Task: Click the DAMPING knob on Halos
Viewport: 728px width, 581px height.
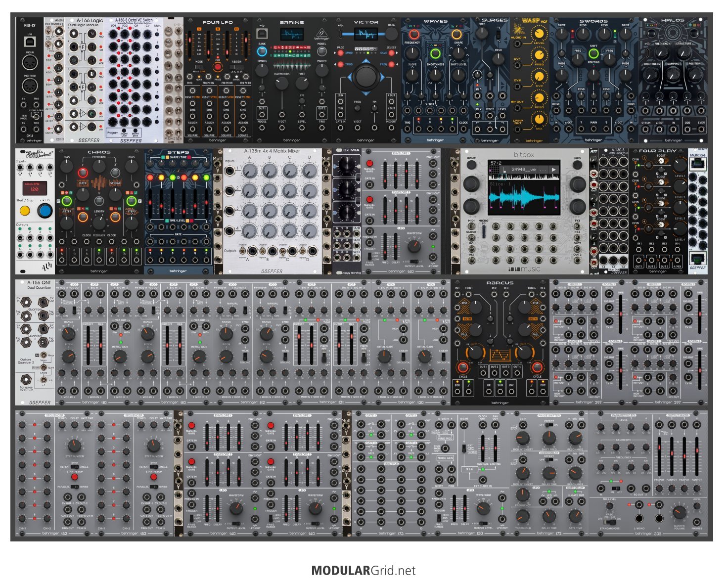Action: [673, 74]
